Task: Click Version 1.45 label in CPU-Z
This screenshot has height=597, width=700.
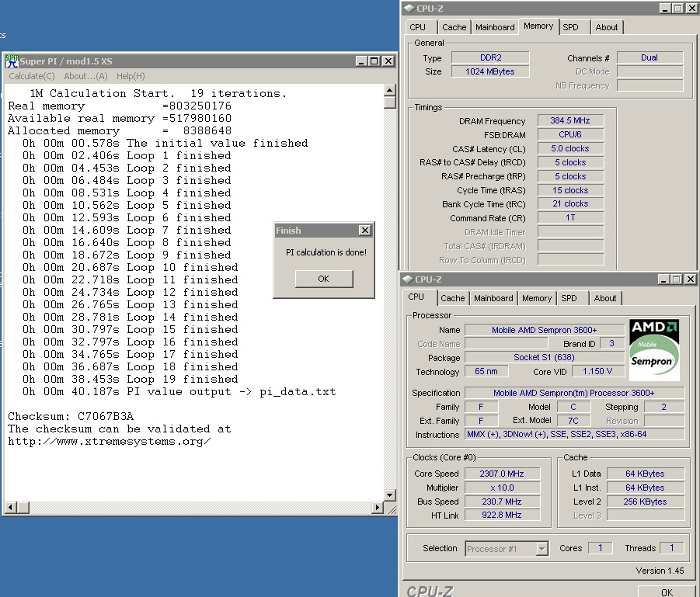Action: 660,571
